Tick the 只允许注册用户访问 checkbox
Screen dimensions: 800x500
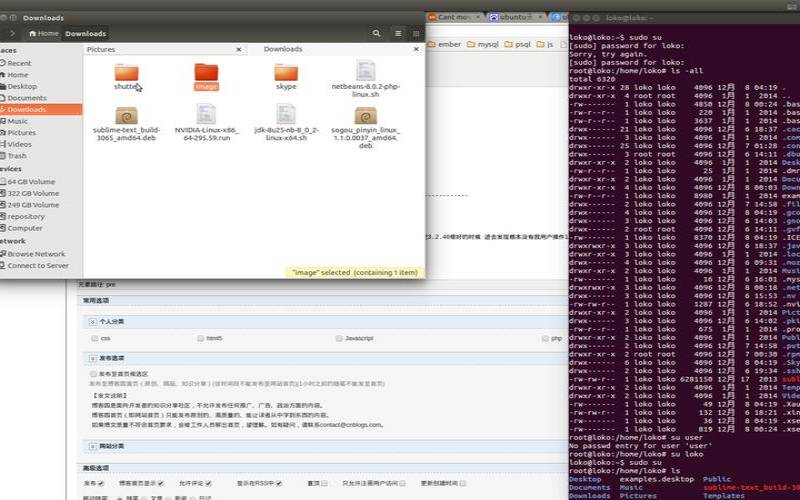pyautogui.click(x=403, y=483)
